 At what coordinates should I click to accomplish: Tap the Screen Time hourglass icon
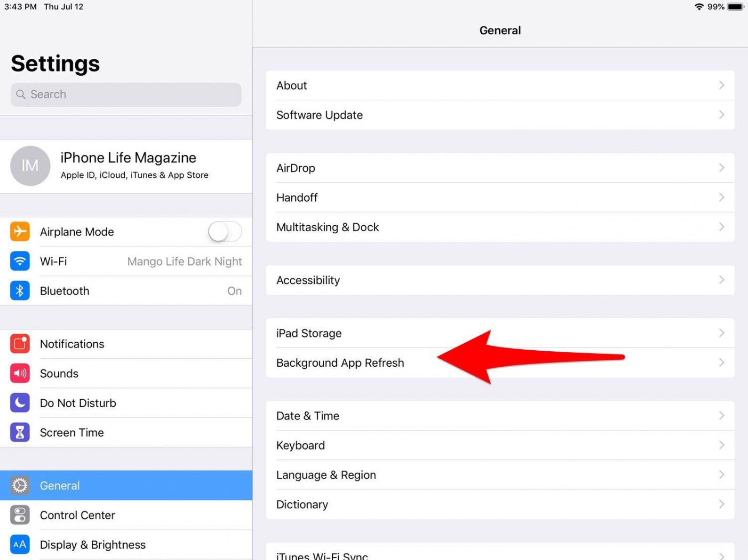tap(20, 432)
